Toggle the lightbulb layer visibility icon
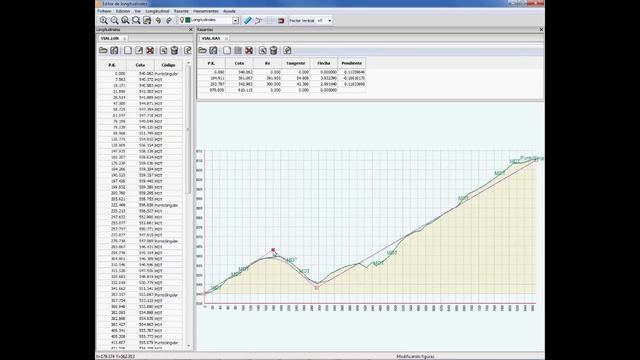This screenshot has height=360, width=640. click(x=182, y=20)
